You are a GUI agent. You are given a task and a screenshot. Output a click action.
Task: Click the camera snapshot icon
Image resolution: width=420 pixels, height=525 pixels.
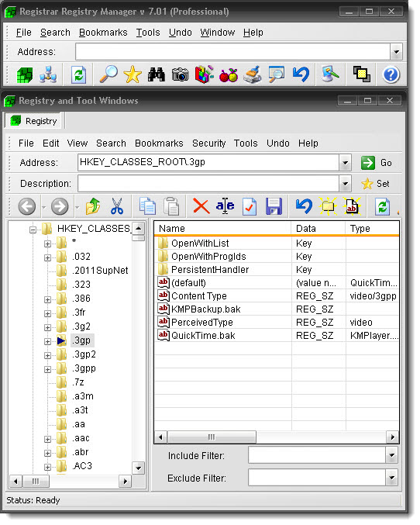(181, 74)
